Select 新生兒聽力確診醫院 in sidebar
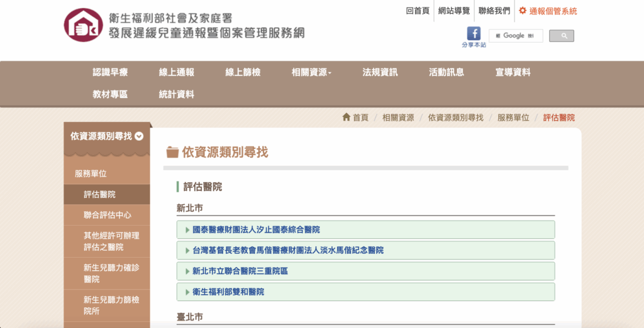 107,273
